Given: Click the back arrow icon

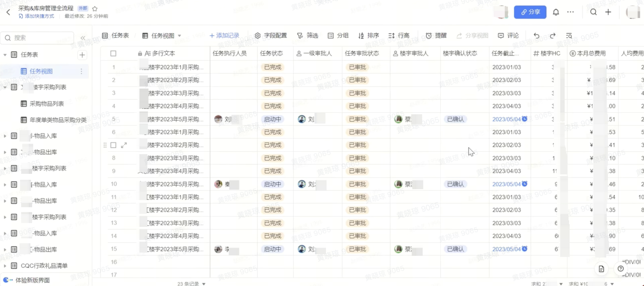Looking at the screenshot, I should 8,12.
